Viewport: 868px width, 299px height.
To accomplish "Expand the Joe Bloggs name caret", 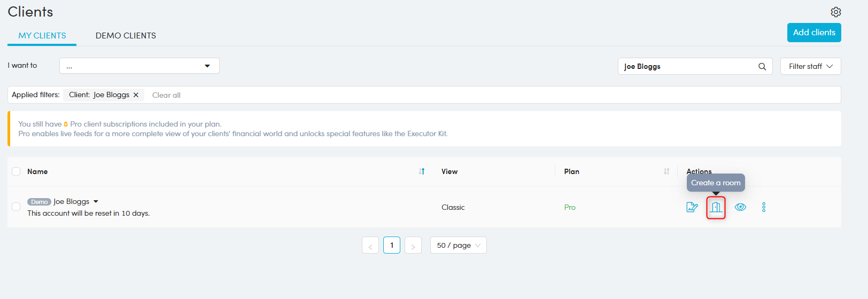I will pos(96,202).
